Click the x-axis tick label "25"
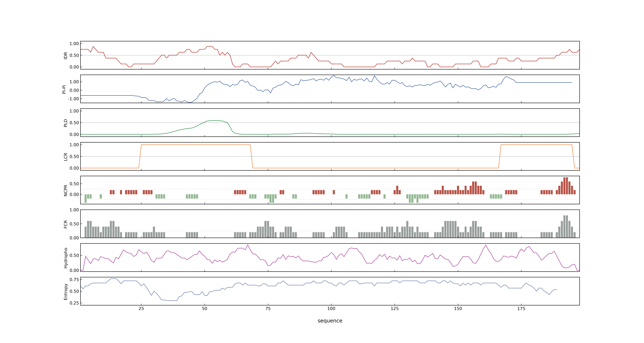The width and height of the screenshot is (644, 343). [x=141, y=309]
